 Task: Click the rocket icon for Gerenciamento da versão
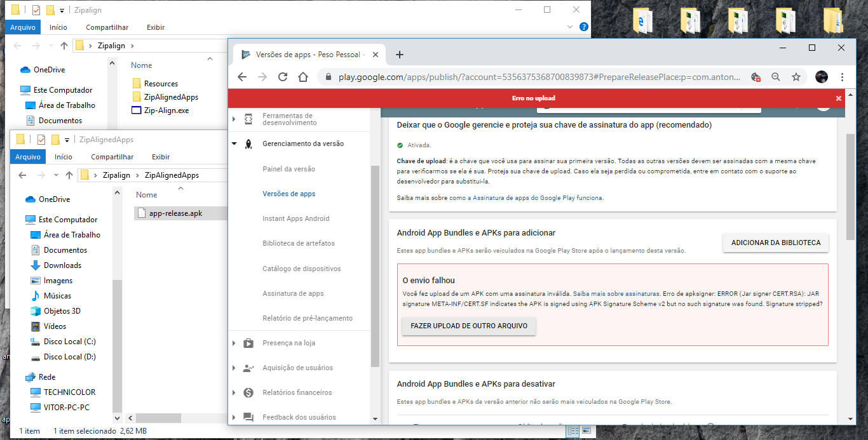248,144
